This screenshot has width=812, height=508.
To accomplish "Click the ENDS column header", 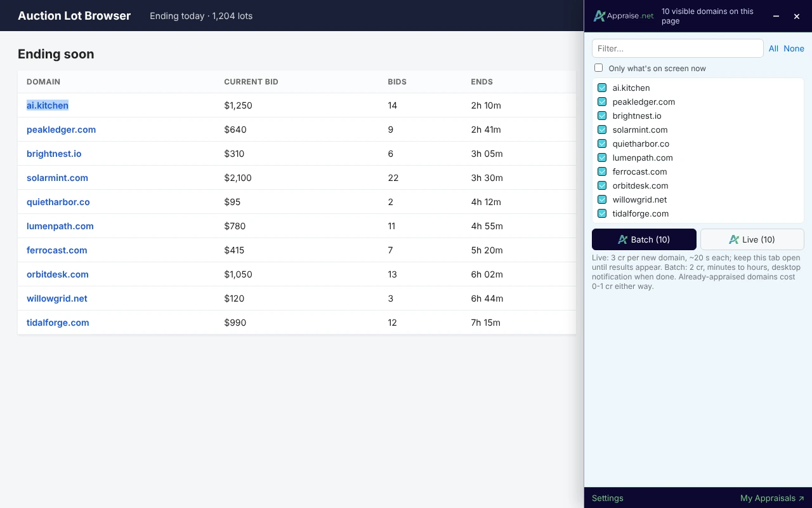I will click(x=481, y=82).
